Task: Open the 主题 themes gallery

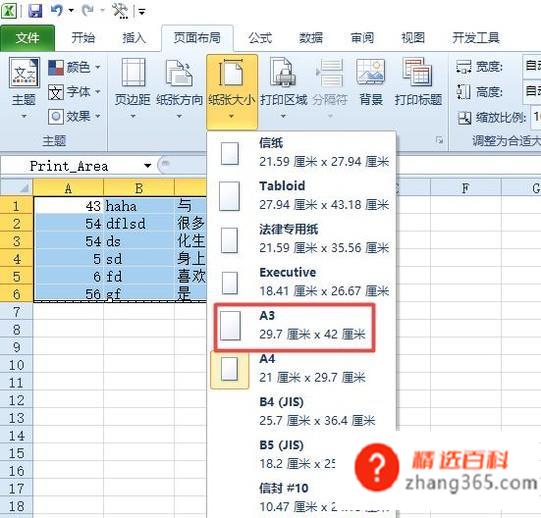Action: 24,89
